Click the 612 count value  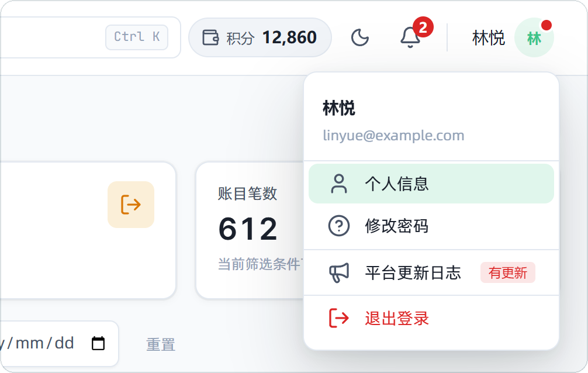tap(247, 229)
